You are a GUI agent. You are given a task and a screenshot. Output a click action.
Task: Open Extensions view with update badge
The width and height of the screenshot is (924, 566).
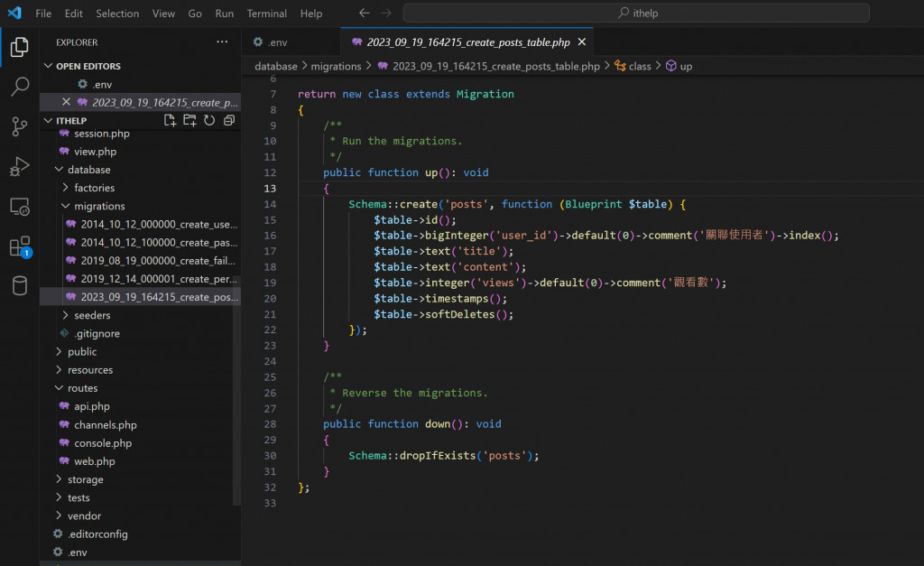[20, 247]
